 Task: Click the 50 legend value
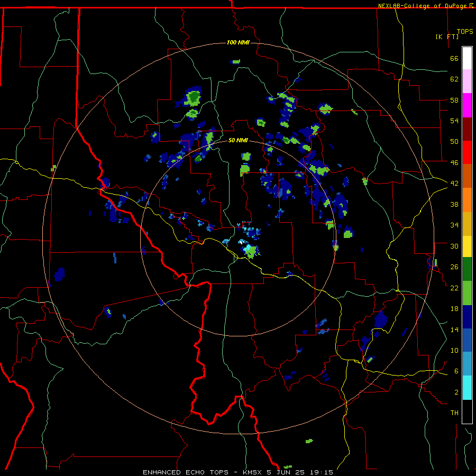click(x=454, y=141)
